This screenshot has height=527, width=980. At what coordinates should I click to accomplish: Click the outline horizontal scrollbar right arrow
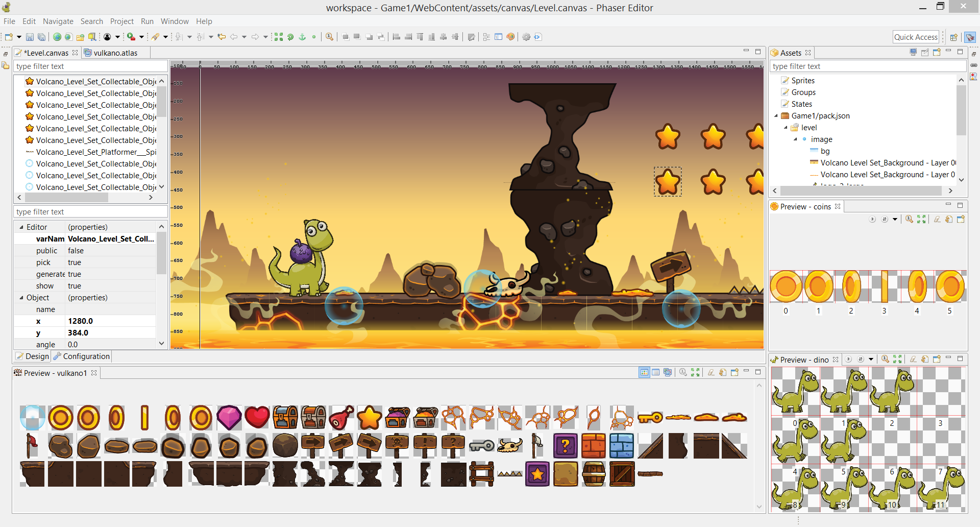pos(151,197)
